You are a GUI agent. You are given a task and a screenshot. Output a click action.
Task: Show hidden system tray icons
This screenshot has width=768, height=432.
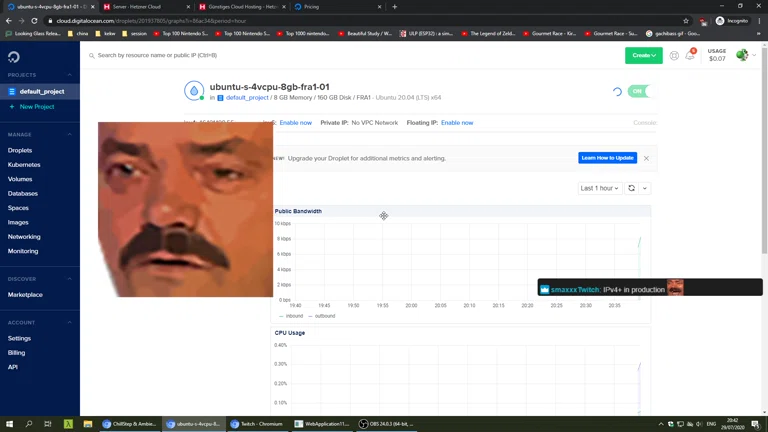click(661, 424)
